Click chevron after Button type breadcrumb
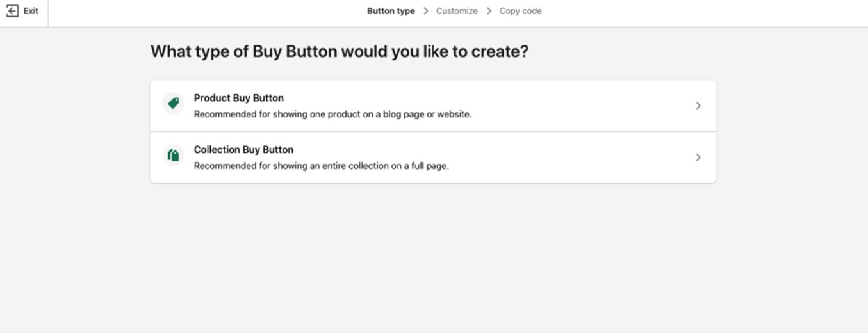868x333 pixels. click(425, 11)
